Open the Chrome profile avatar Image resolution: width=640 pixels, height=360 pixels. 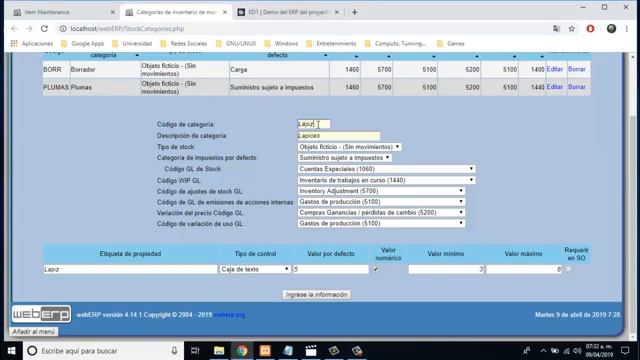point(611,29)
